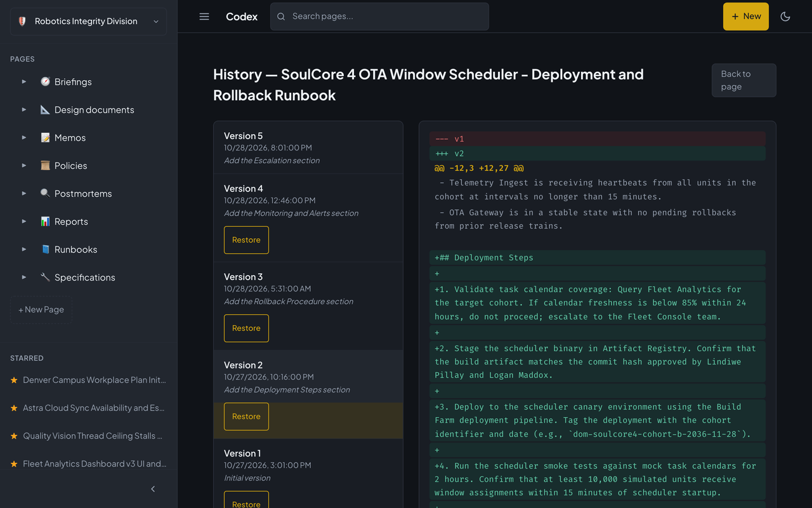
Task: Collapse the sidebar with chevron
Action: (x=153, y=489)
